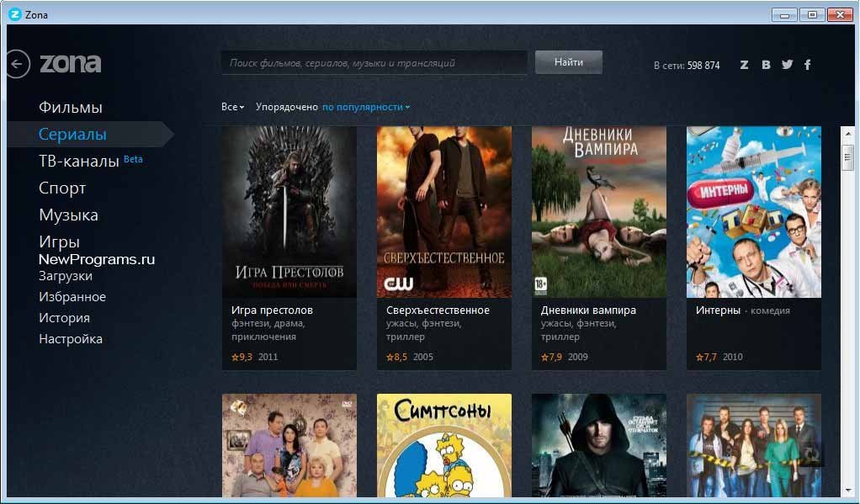Expand the 'Все' filter dropdown
The image size is (860, 504).
pos(232,107)
